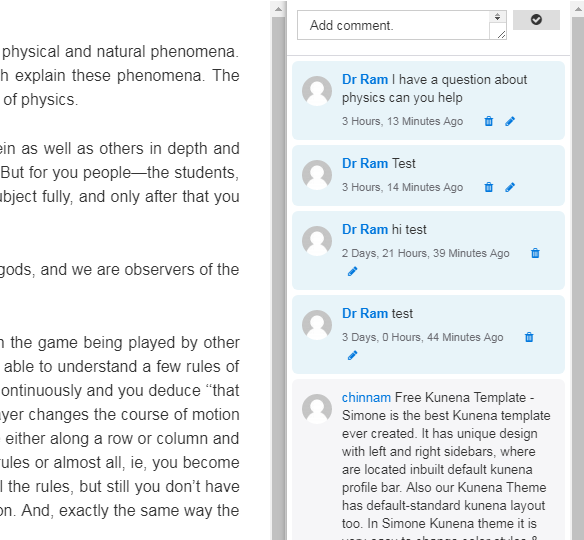Click the article scrollbar up arrow
Image resolution: width=584 pixels, height=540 pixels.
278,9
